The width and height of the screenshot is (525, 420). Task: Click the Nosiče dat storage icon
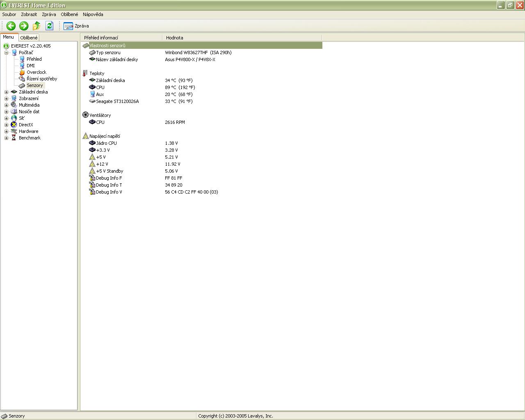click(x=14, y=112)
